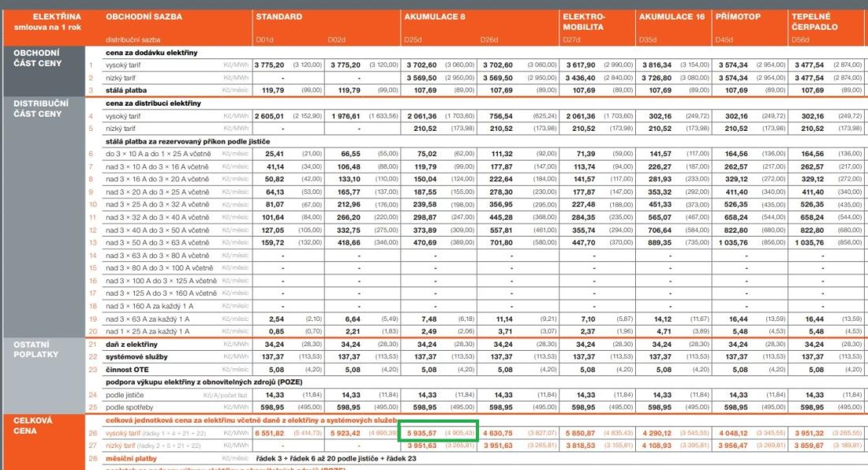Click the OBCHODNÍ SAZBA header
Viewport: 868px width, 470px height.
click(144, 17)
